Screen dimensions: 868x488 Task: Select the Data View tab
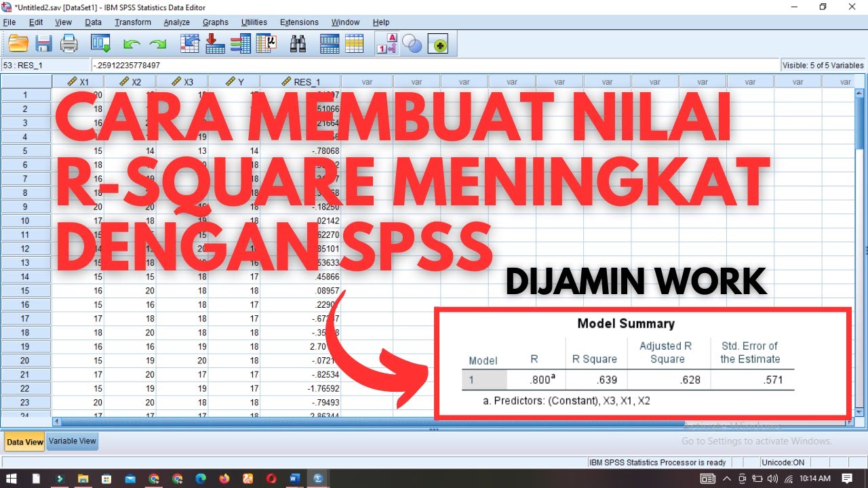tap(25, 442)
